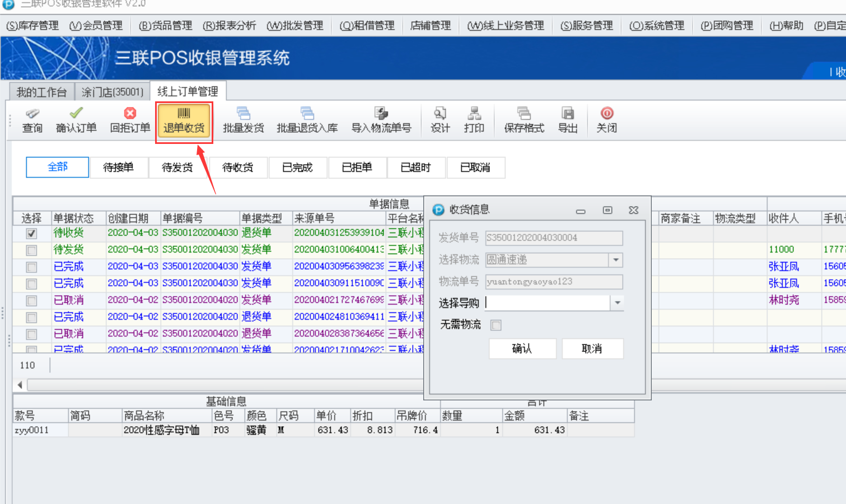846x504 pixels.
Task: Open the (B)货品管理 menu
Action: click(x=165, y=26)
